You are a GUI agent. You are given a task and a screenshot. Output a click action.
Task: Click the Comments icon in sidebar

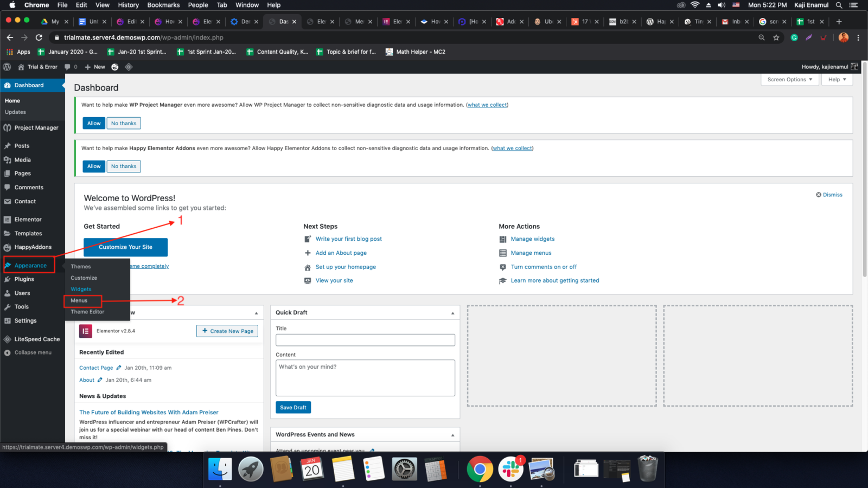pos(8,188)
